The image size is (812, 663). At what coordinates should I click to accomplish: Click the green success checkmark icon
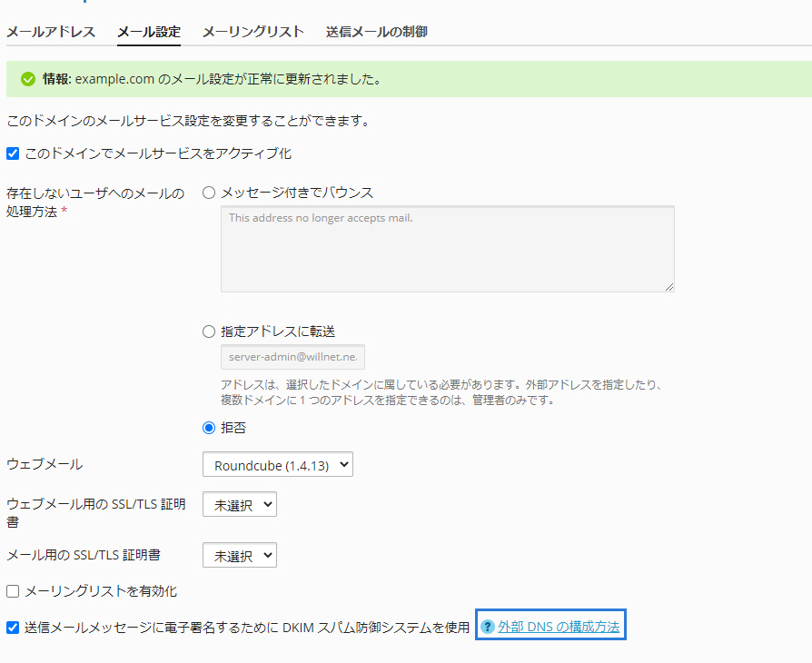(x=28, y=79)
